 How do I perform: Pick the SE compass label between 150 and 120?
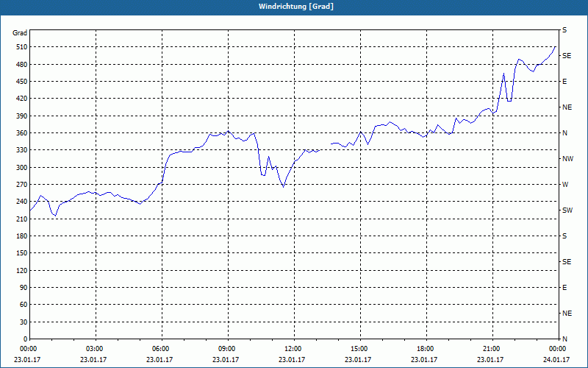click(x=567, y=262)
